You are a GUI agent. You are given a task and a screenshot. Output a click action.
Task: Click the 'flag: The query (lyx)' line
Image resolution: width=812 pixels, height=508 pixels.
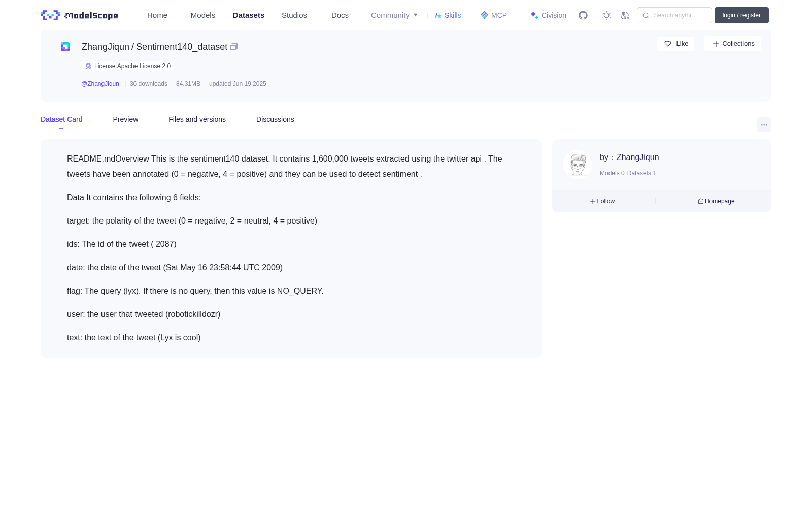tap(195, 291)
